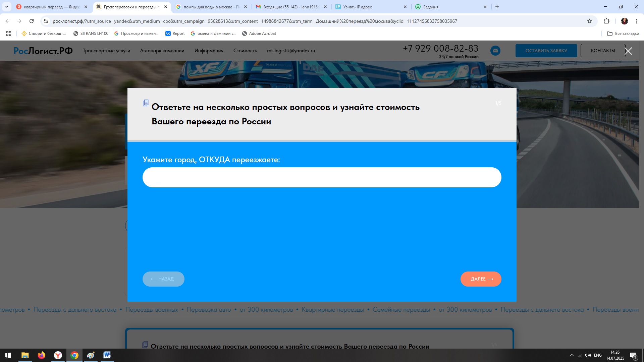Open Створити безкошт... bookmark

[44, 34]
